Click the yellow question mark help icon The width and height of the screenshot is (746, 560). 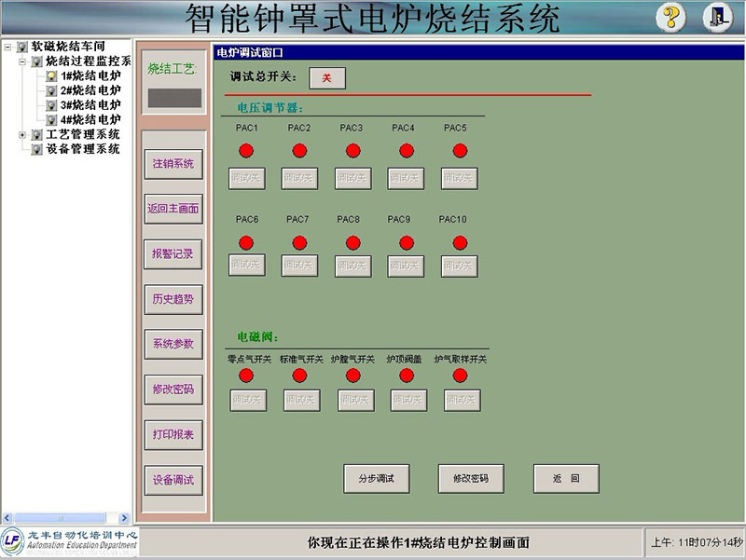pyautogui.click(x=671, y=18)
